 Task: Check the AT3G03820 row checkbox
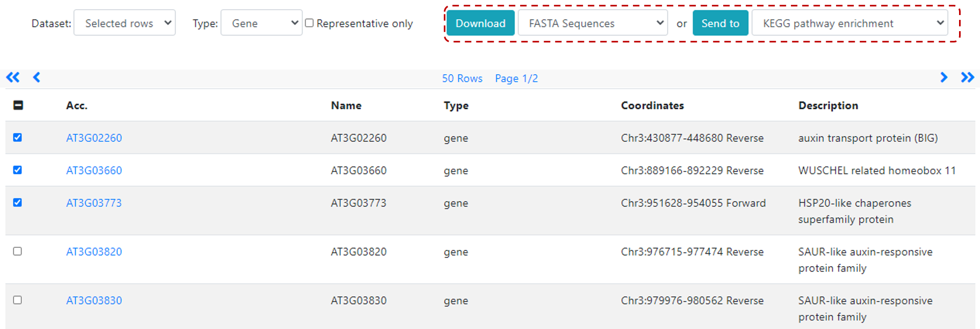pyautogui.click(x=18, y=251)
